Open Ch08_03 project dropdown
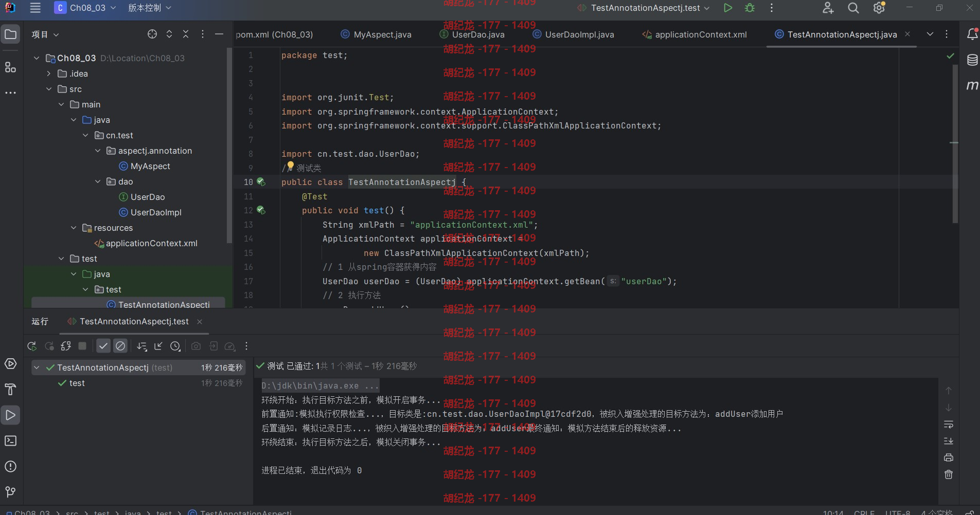 tap(85, 8)
